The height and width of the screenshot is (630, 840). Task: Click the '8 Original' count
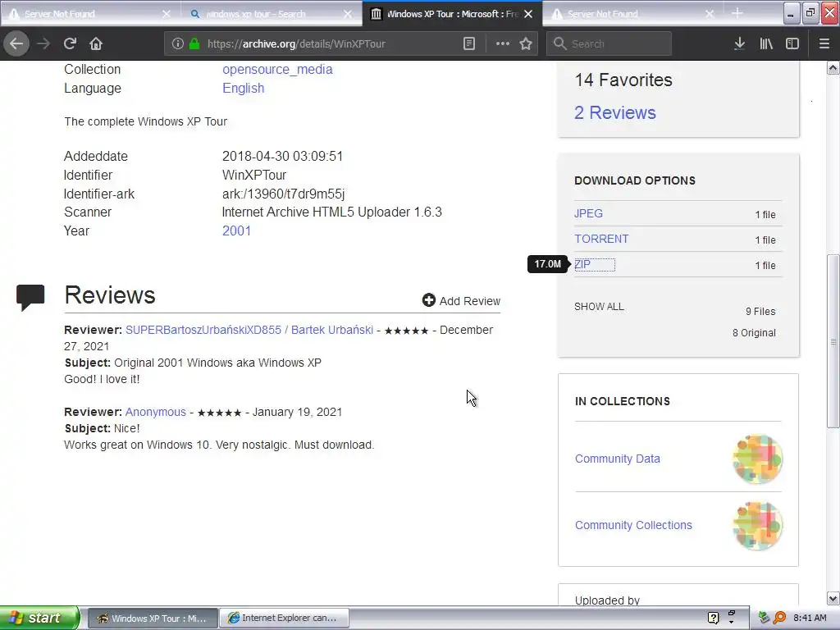tap(754, 333)
